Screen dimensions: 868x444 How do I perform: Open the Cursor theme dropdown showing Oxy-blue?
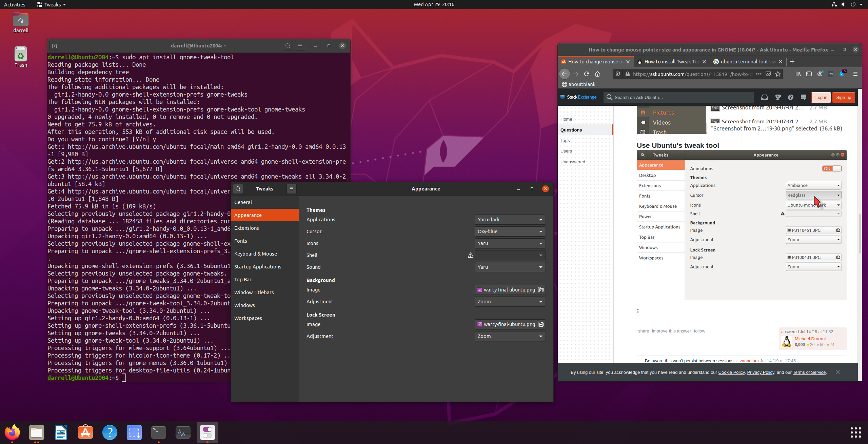click(x=510, y=231)
